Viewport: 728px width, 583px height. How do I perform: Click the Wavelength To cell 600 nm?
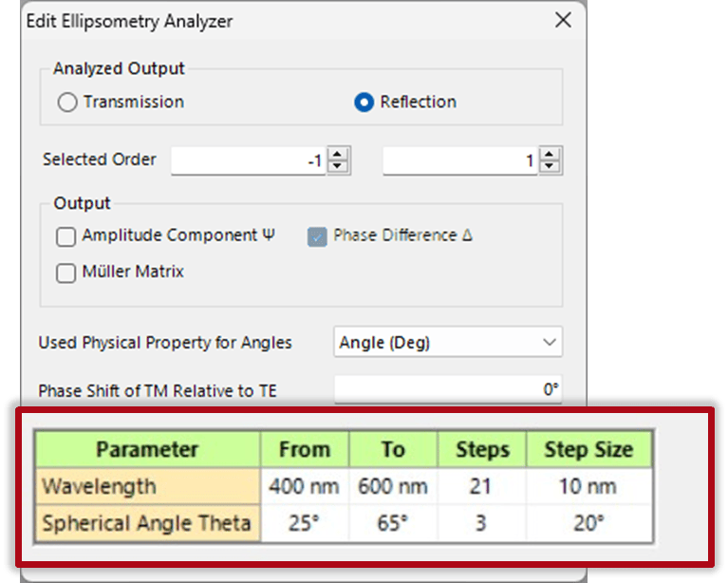click(393, 486)
